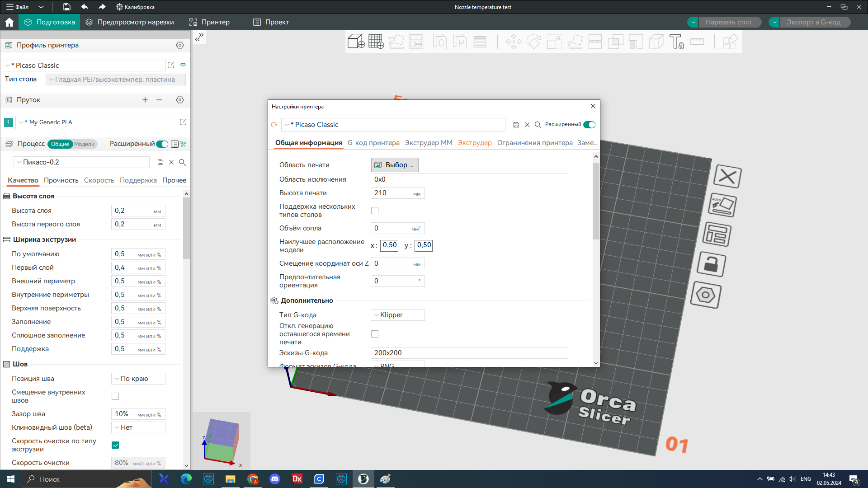Click the plus icon to add filament

point(145,100)
